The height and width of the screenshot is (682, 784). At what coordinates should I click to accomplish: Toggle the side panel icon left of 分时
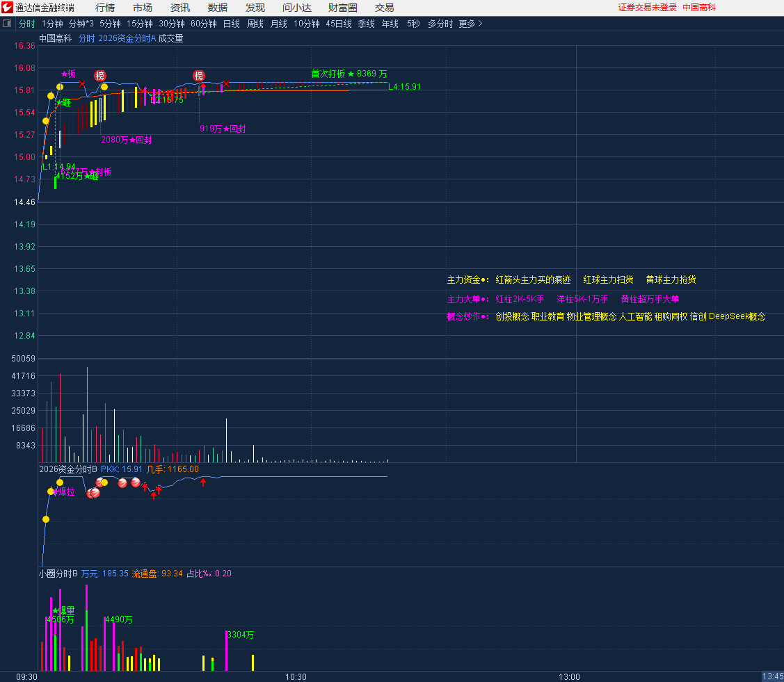coord(8,24)
